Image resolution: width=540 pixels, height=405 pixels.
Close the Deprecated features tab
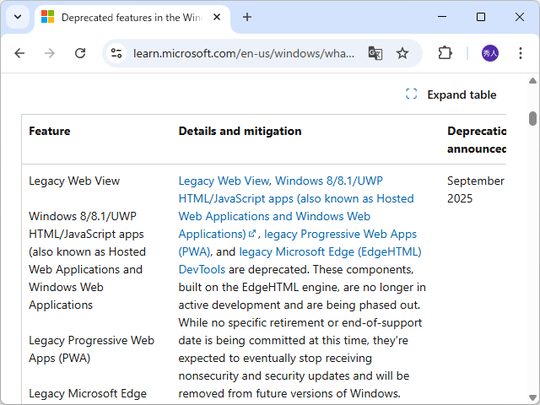(217, 17)
